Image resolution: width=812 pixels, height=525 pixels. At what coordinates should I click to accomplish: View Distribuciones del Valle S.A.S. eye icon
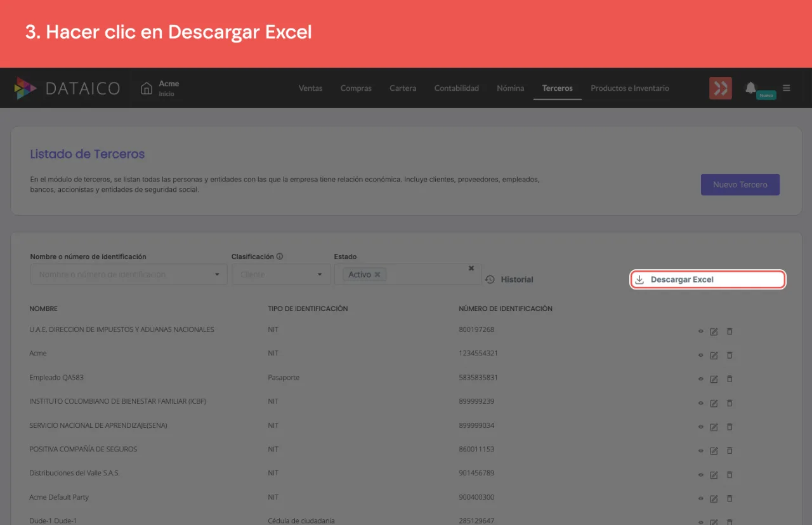(x=701, y=475)
